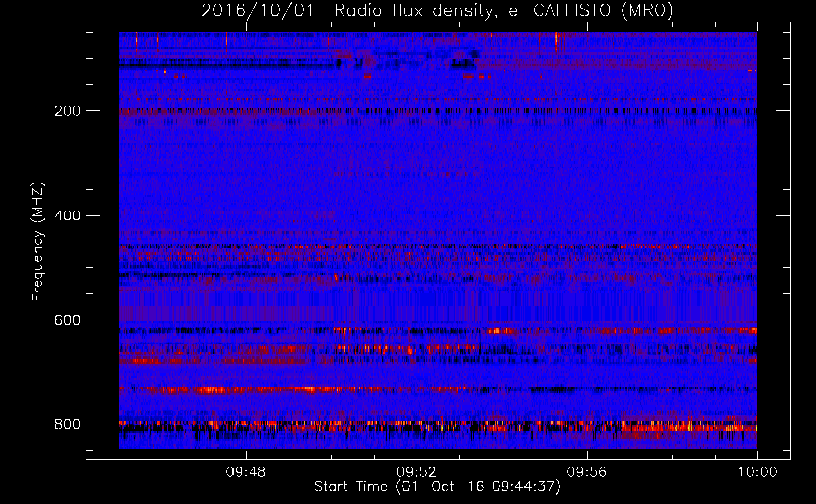
Task: Click the 10:00 time tick label
Action: [757, 472]
